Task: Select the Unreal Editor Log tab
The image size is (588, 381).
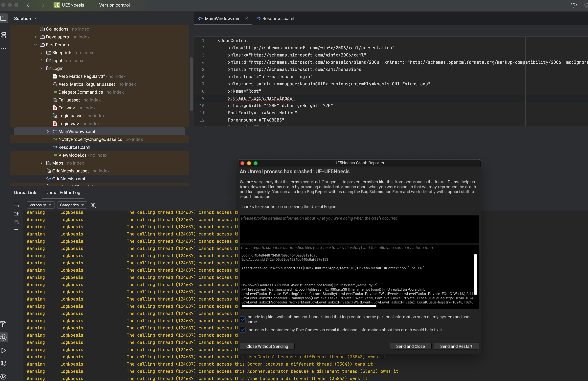Action: [x=63, y=193]
